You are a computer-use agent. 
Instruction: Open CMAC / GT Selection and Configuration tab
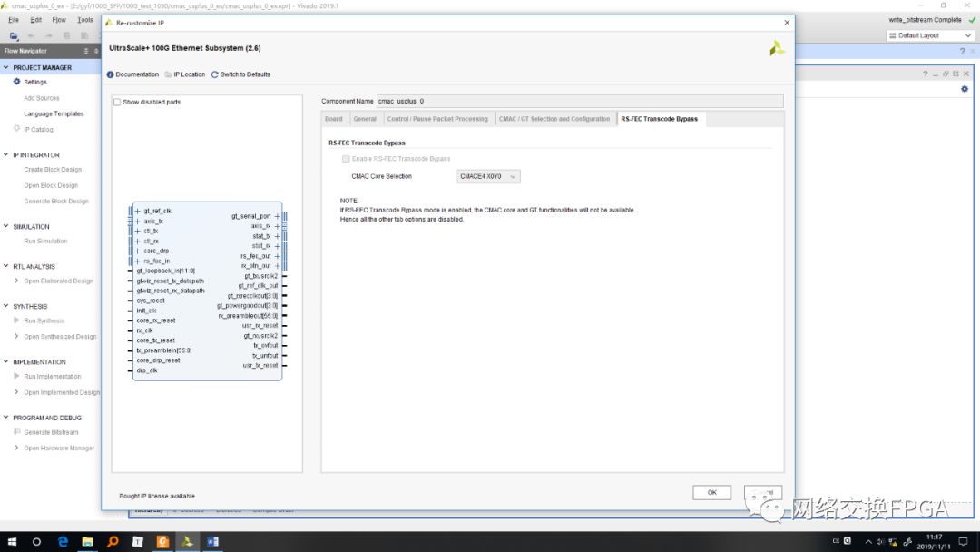tap(554, 119)
